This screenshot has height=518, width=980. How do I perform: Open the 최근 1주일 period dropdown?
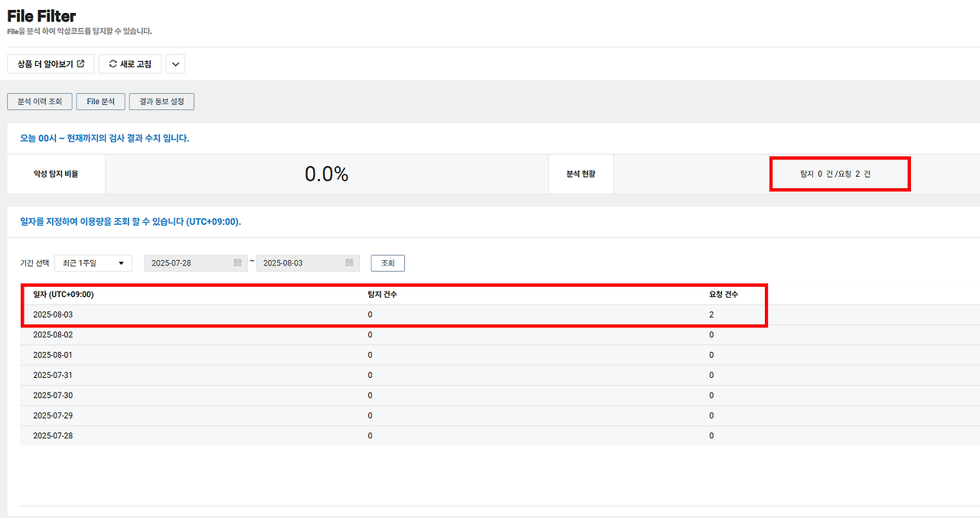[x=93, y=263]
